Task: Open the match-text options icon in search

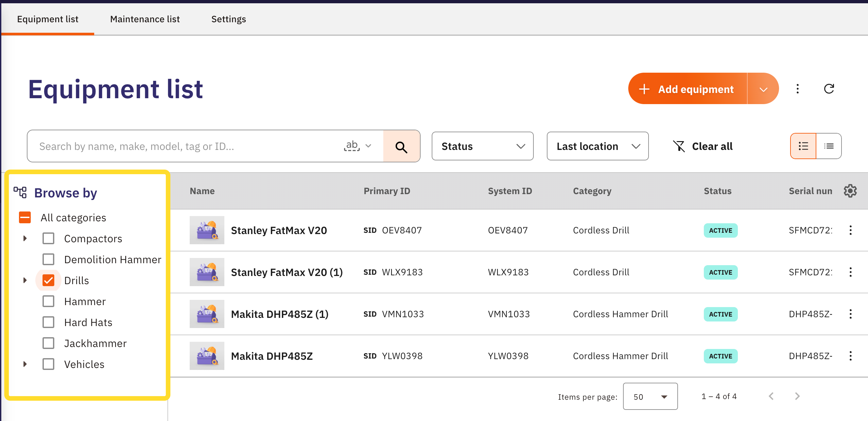Action: click(x=357, y=146)
